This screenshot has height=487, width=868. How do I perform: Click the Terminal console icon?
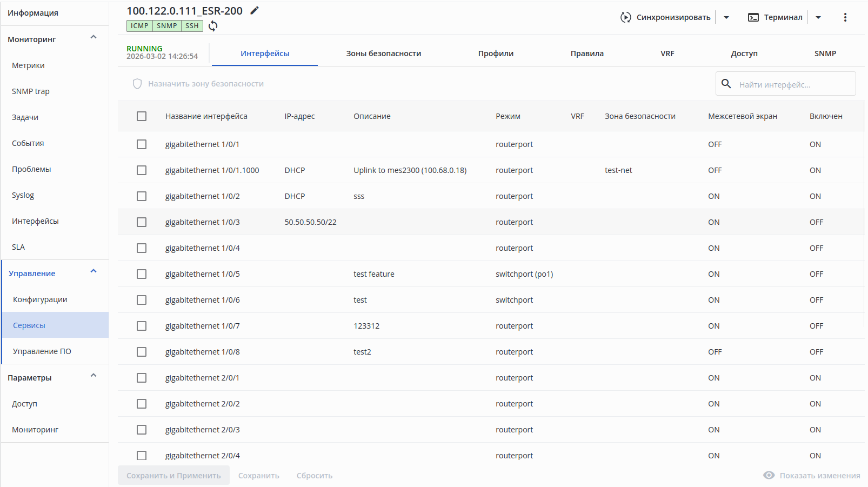coord(753,17)
